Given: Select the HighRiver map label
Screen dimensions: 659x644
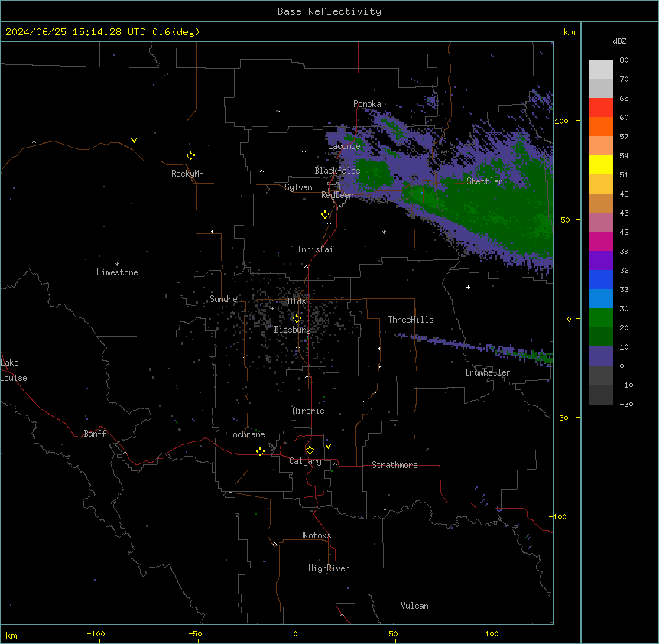Looking at the screenshot, I should (x=329, y=568).
